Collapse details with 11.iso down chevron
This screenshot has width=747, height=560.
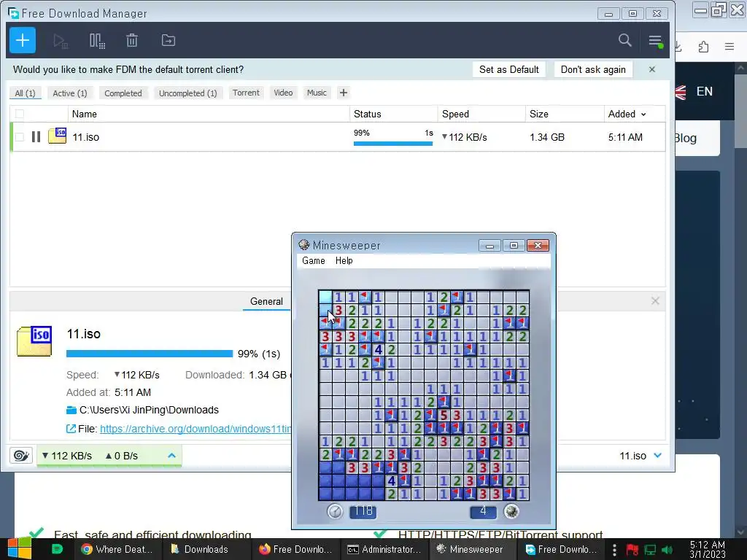click(658, 456)
